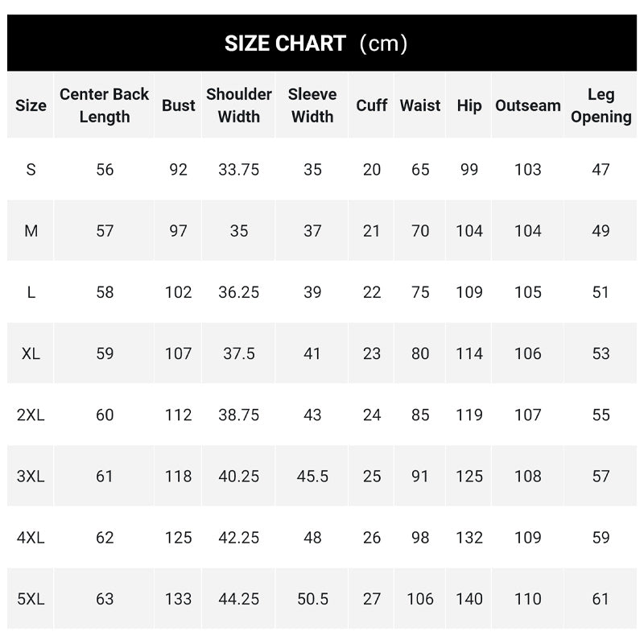Select the Waist column header

(419, 105)
